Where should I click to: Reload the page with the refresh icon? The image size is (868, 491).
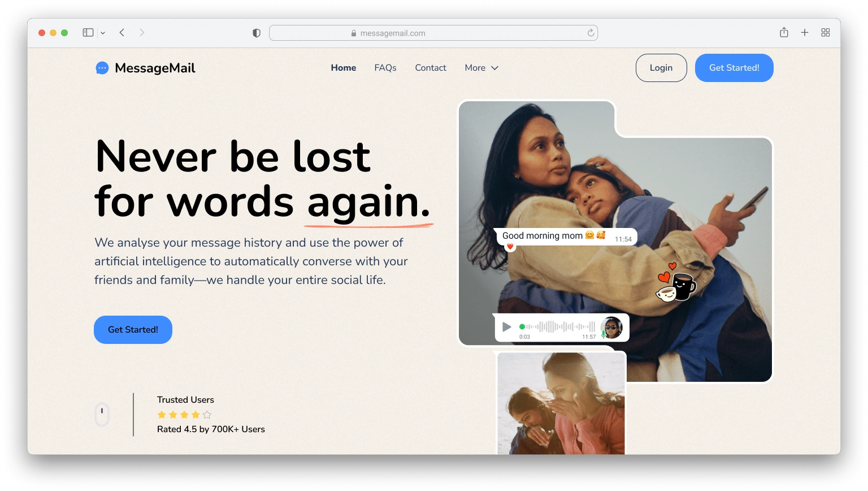point(591,33)
